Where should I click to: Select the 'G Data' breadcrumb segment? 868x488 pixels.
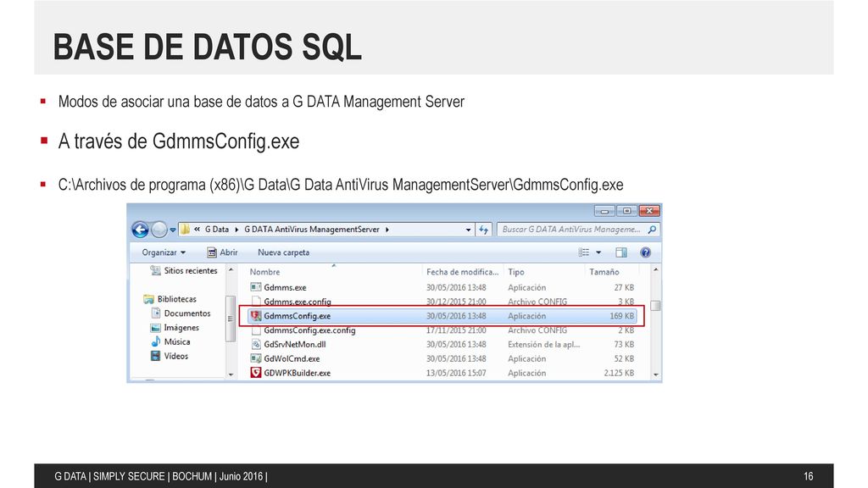216,229
